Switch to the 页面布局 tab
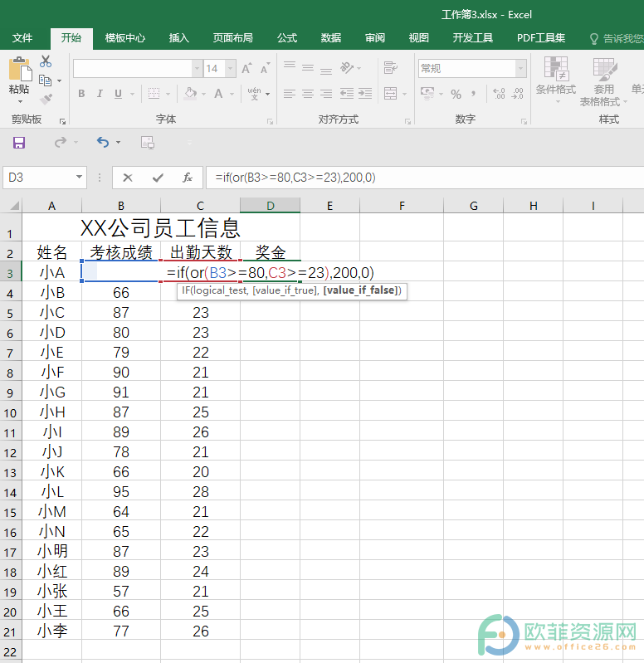Viewport: 644px width, 663px height. pyautogui.click(x=232, y=38)
